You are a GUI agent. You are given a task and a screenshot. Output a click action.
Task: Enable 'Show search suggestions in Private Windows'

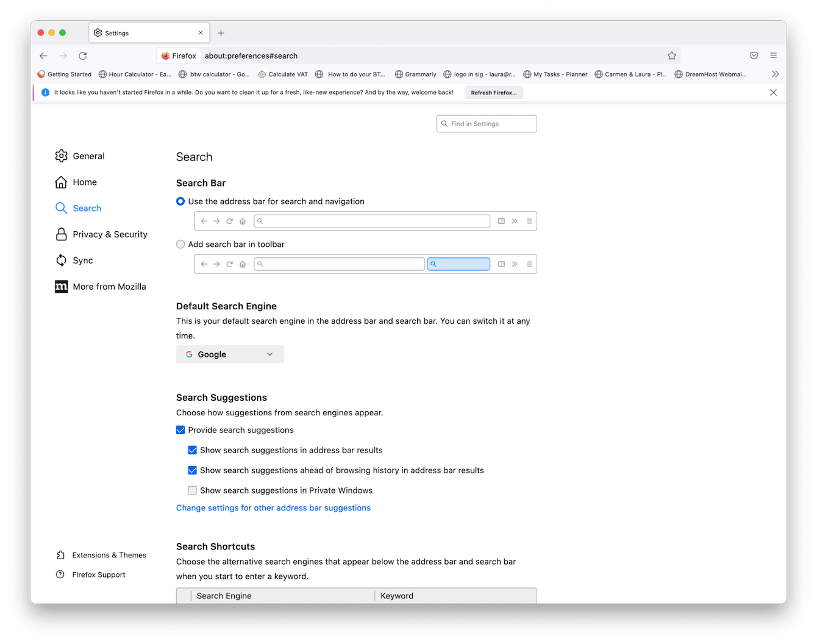coord(193,490)
